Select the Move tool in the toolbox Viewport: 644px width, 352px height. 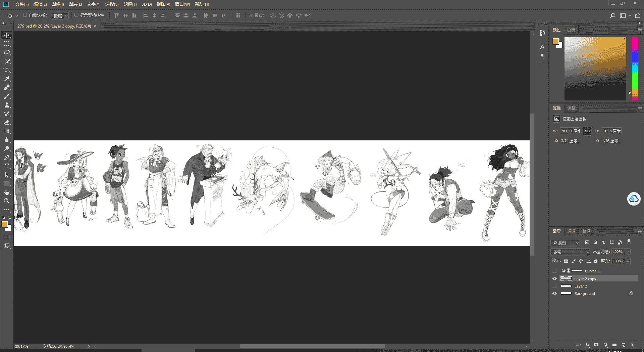click(7, 35)
